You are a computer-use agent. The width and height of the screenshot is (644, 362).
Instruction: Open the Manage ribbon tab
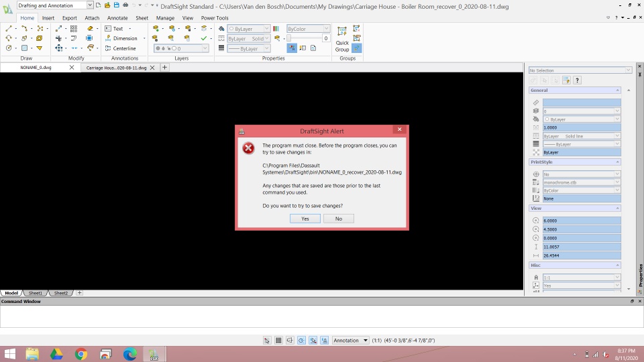(x=165, y=18)
